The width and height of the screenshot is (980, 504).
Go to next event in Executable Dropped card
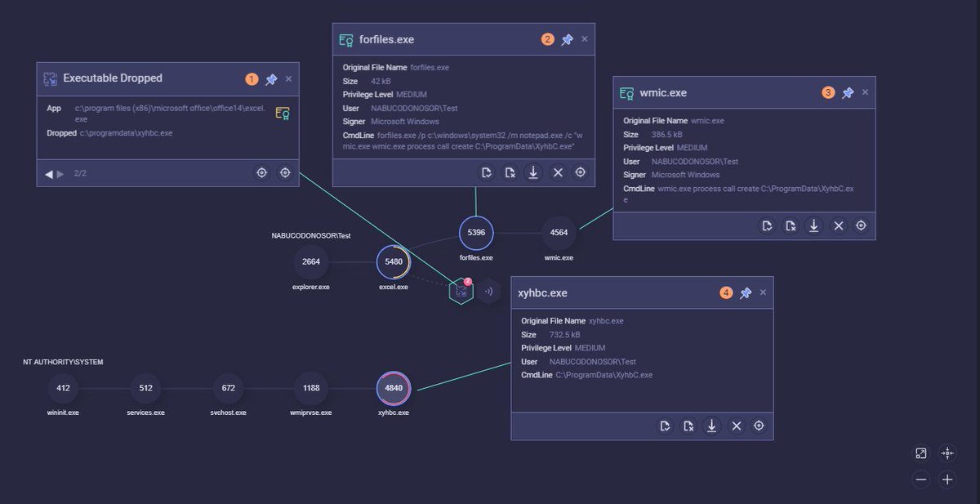[60, 173]
